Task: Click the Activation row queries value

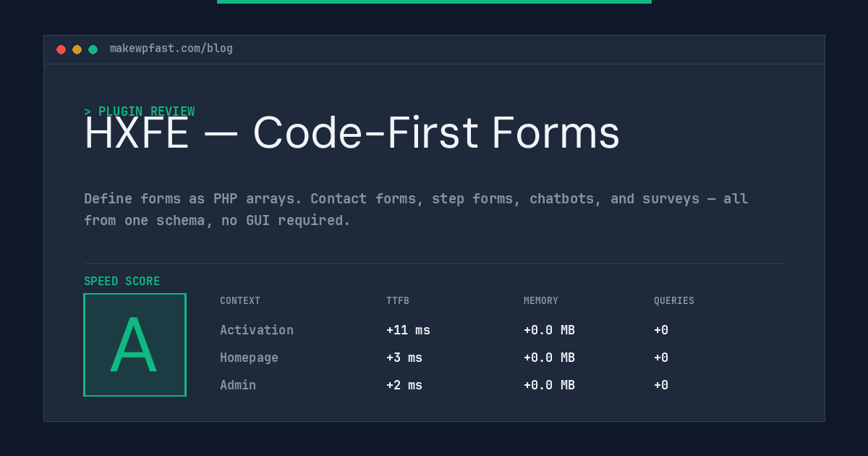Action: [x=661, y=330]
